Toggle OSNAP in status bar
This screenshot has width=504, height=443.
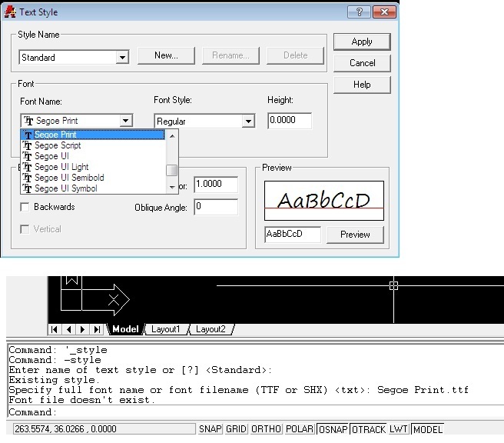click(333, 429)
